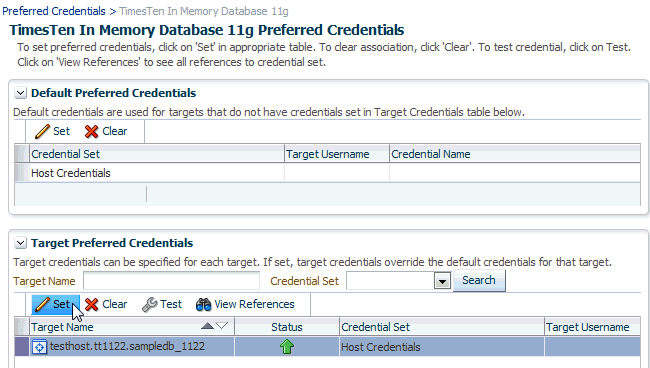Click Clear in Target Preferred Credentials toolbar
Viewport: 650px width, 368px height.
(106, 304)
